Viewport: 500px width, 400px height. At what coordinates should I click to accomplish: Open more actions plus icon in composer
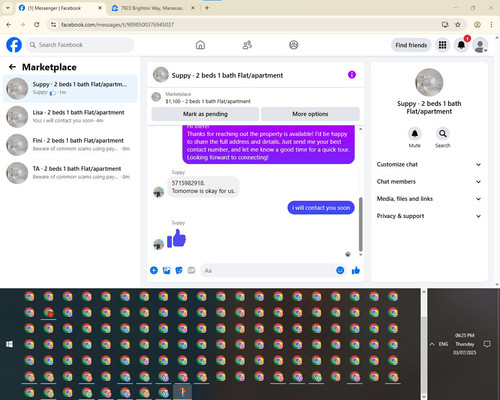pyautogui.click(x=154, y=270)
